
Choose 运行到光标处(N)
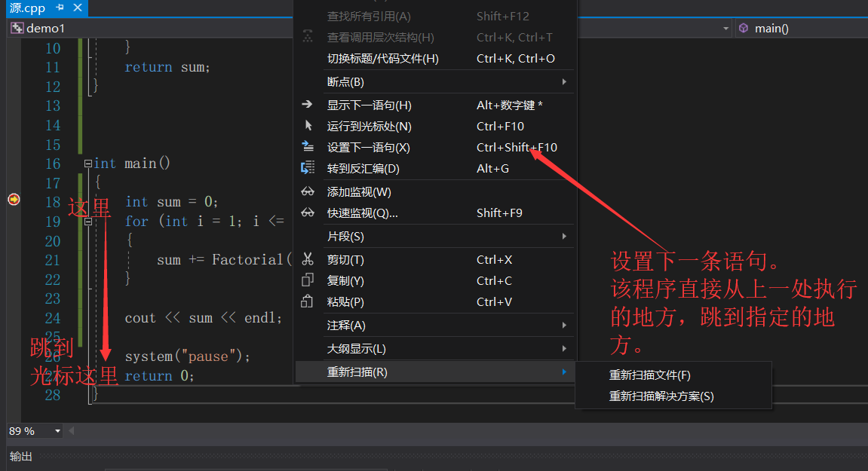click(x=434, y=126)
